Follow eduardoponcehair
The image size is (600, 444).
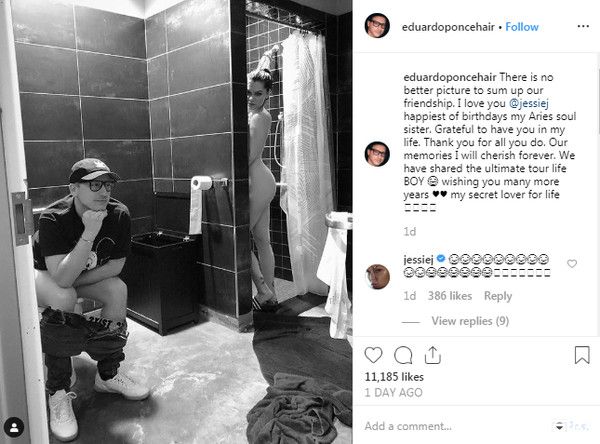tap(522, 27)
